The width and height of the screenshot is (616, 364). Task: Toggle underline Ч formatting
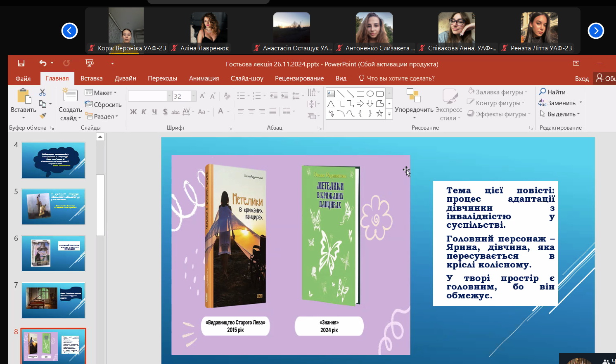pos(154,111)
